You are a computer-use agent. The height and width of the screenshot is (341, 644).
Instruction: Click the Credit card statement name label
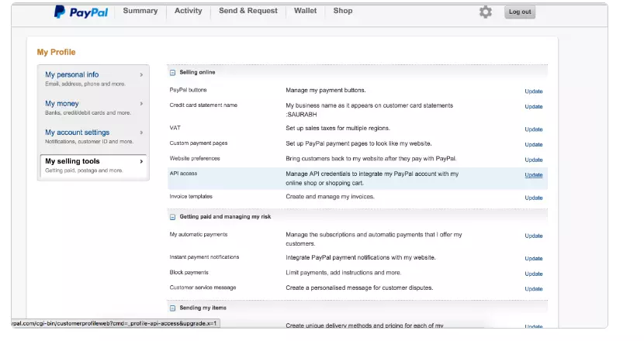pos(203,105)
